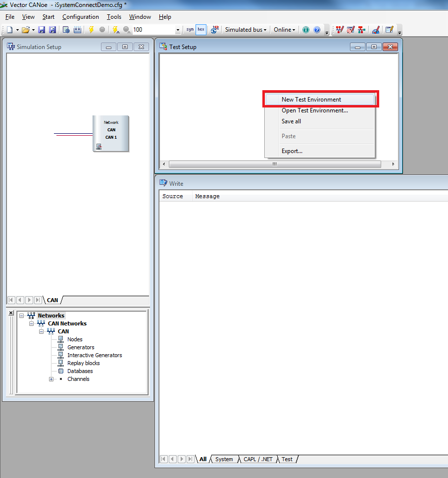Click the Start measurement lightning icon

pyautogui.click(x=91, y=30)
